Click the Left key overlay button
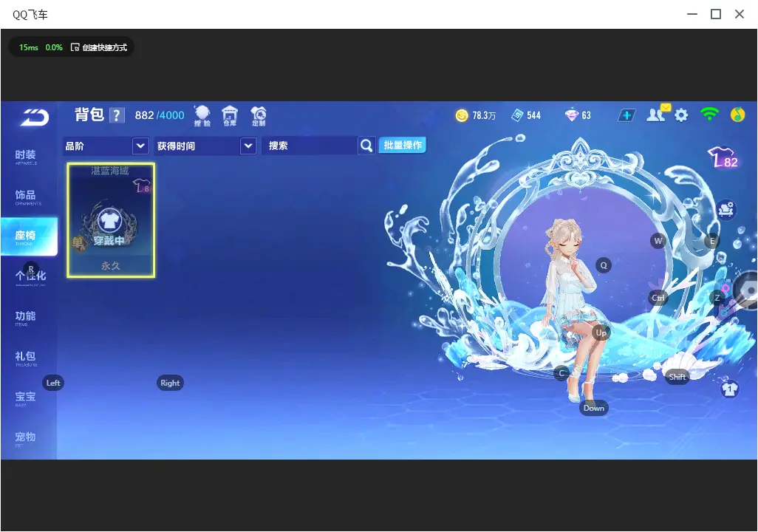 [53, 383]
